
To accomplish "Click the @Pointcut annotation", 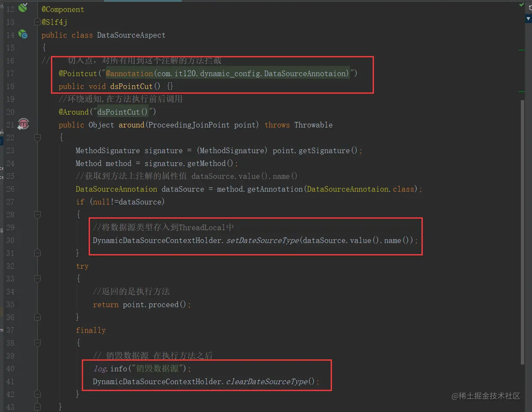I will tap(78, 74).
